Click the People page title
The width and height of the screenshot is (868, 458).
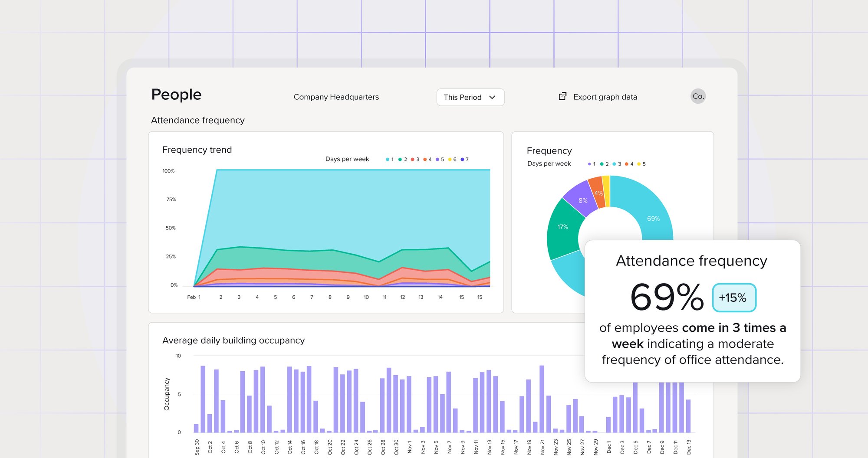(176, 95)
